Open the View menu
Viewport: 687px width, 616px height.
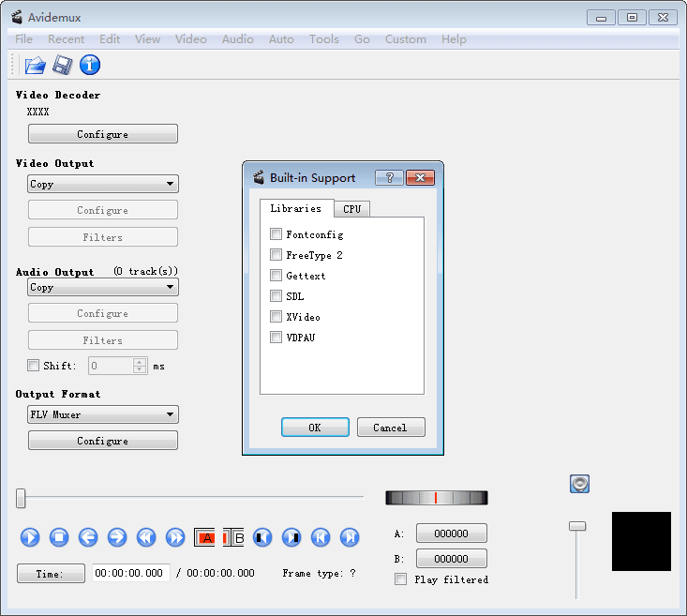(x=147, y=39)
